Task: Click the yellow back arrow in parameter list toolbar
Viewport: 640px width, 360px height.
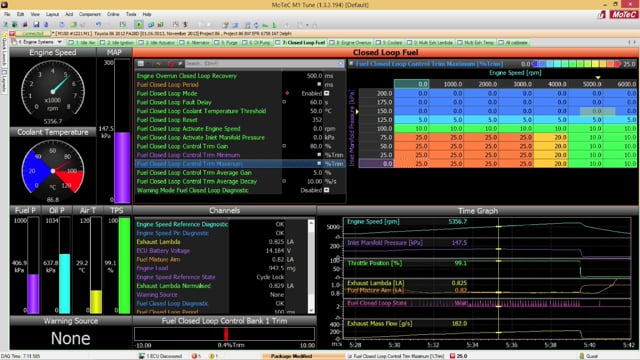Action: (159, 64)
